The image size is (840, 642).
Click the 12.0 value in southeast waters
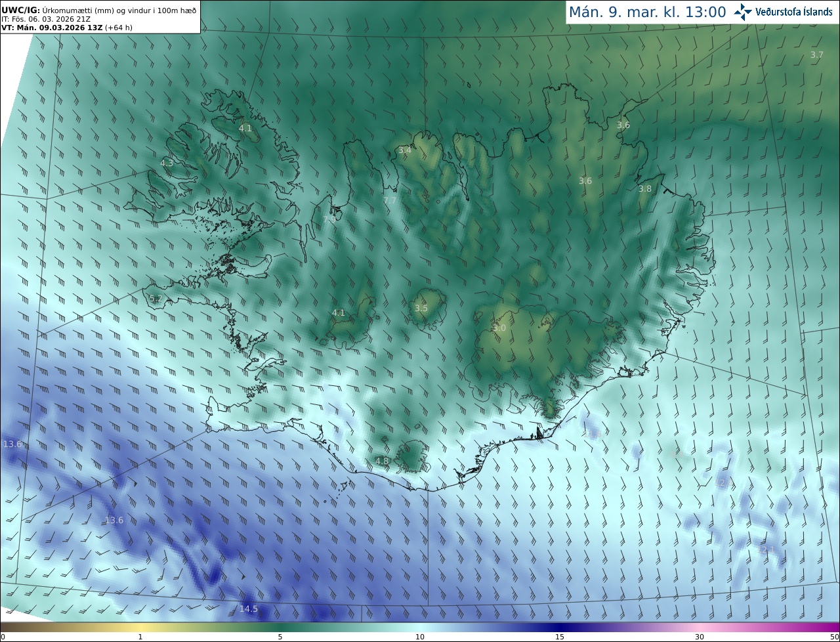pos(724,483)
